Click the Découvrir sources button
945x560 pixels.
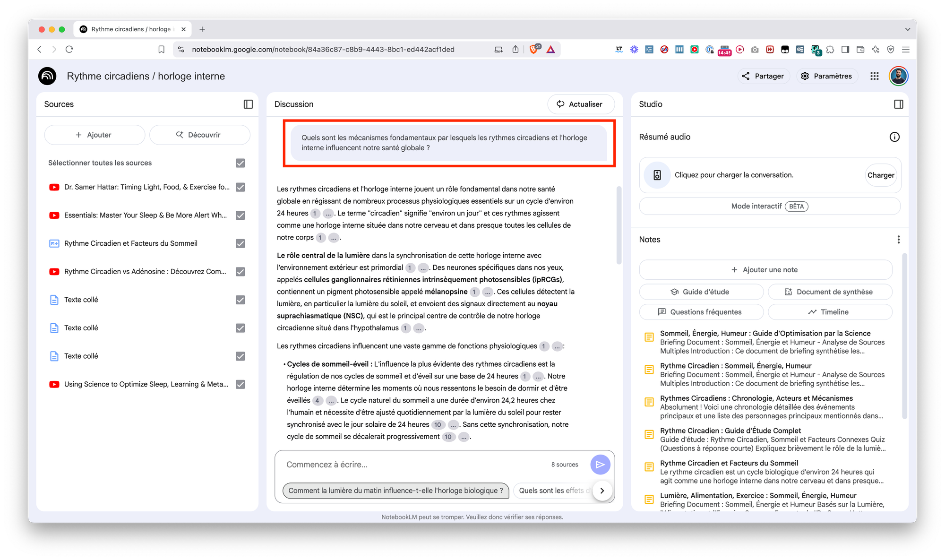point(199,135)
